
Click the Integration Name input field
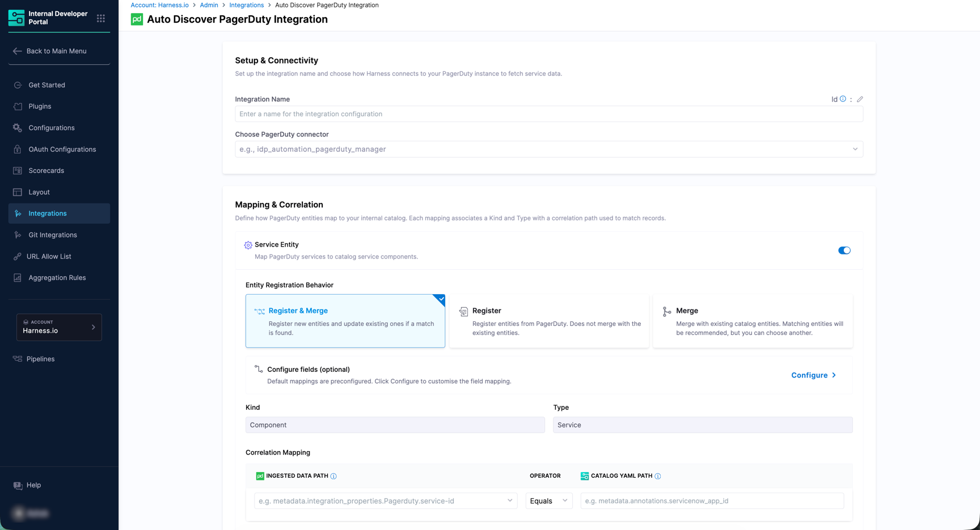[548, 114]
